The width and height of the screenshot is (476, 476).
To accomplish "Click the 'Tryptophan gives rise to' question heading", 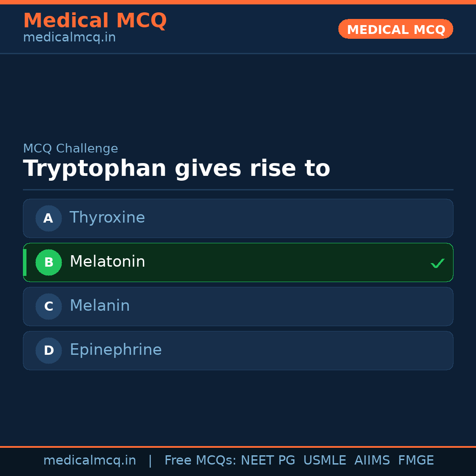I will click(176, 169).
